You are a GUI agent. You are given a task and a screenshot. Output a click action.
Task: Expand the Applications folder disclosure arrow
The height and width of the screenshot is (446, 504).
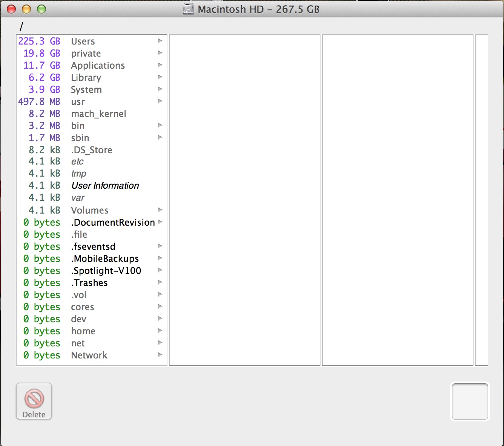point(160,65)
